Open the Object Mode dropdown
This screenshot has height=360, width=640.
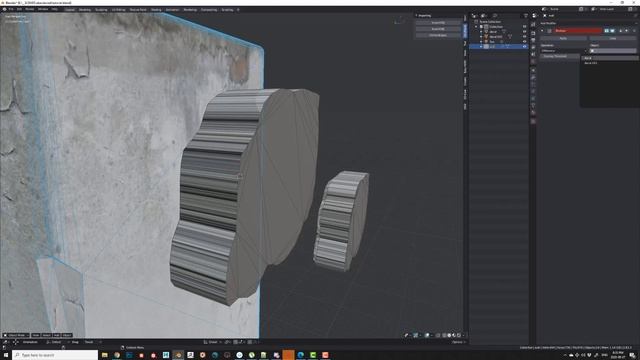point(16,335)
